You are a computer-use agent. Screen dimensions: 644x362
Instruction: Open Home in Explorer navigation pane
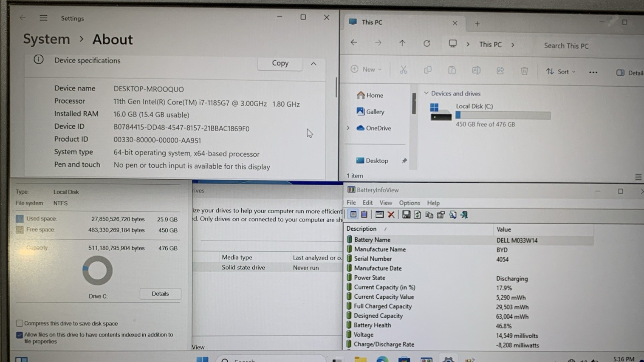[x=370, y=95]
